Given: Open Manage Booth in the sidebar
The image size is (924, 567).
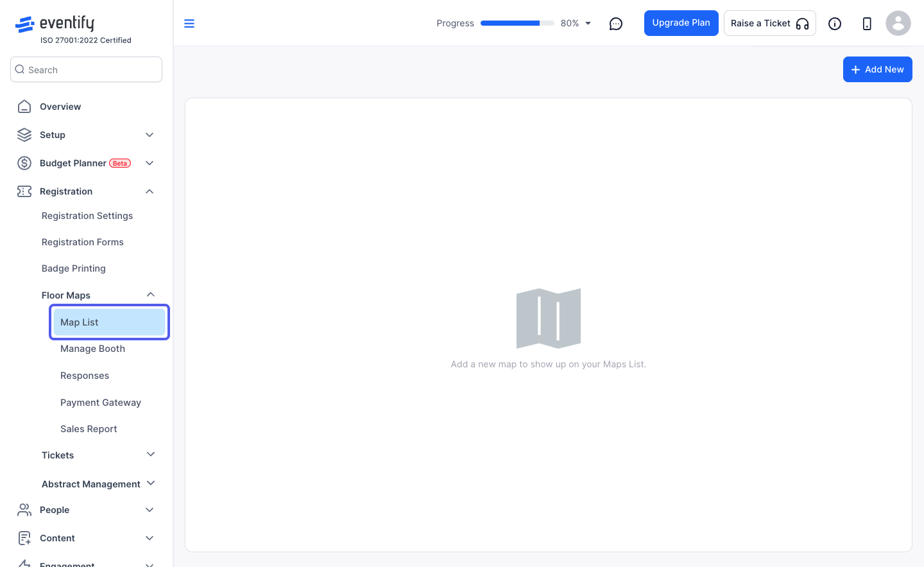Looking at the screenshot, I should [x=92, y=349].
